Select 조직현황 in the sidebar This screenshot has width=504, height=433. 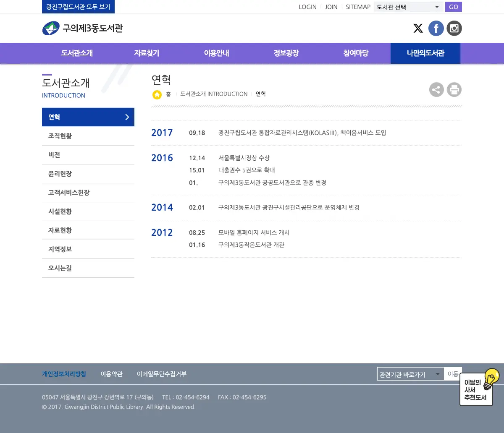click(x=88, y=136)
